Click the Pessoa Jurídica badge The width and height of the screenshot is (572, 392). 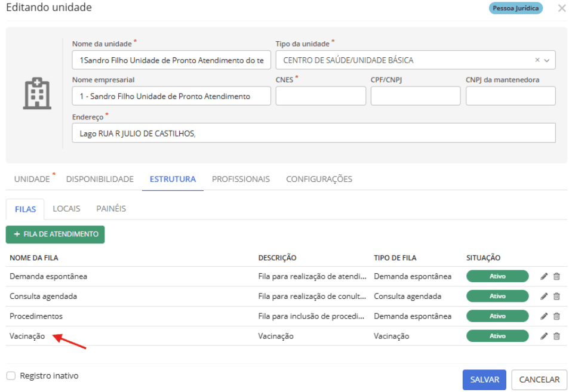(x=515, y=8)
